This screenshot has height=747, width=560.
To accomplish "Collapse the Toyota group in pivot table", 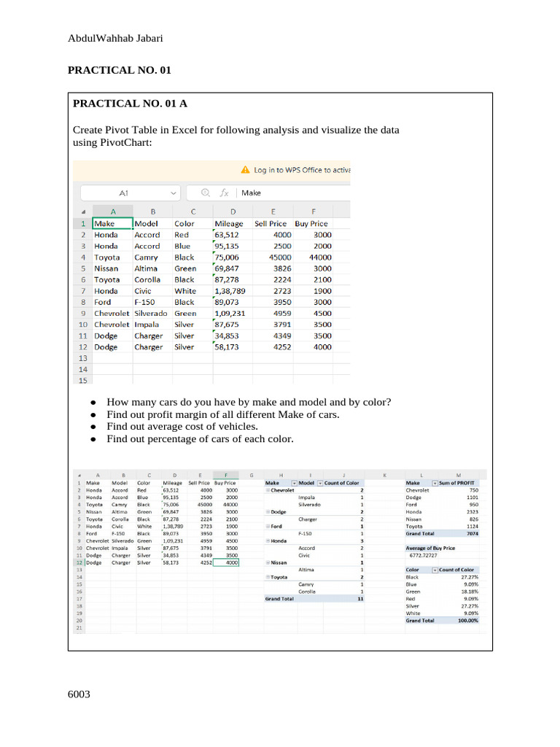I will click(x=268, y=578).
